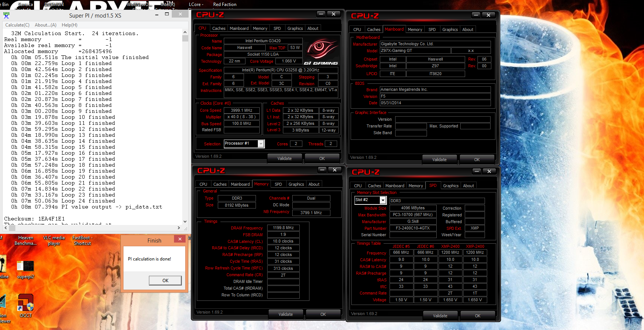Click OK in the Memory window
The width and height of the screenshot is (644, 330).
click(x=323, y=314)
